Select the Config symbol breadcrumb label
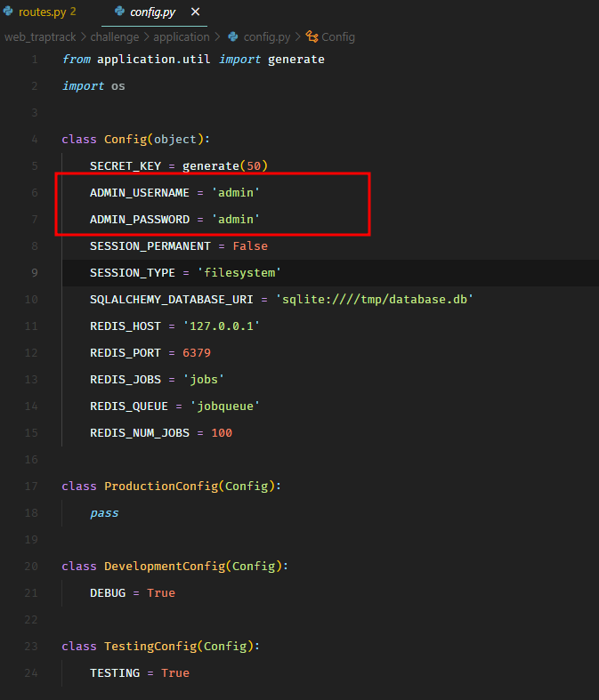Screen dimensions: 599x700 tap(338, 36)
